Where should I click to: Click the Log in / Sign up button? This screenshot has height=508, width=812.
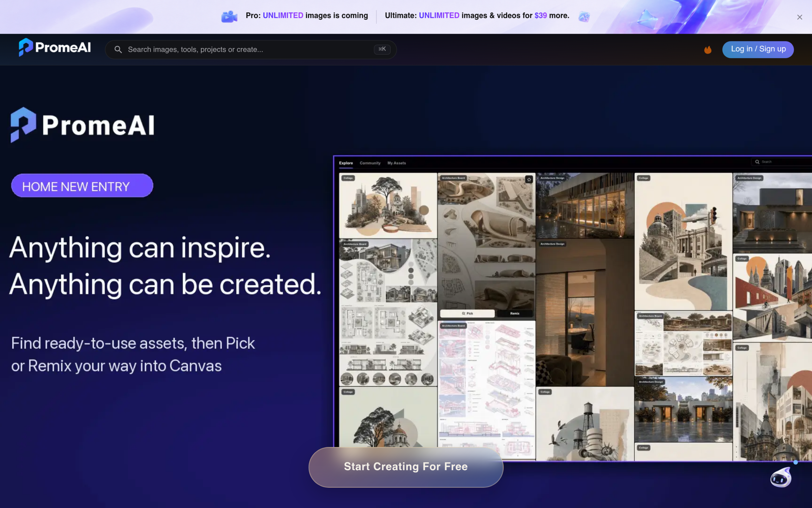click(758, 50)
